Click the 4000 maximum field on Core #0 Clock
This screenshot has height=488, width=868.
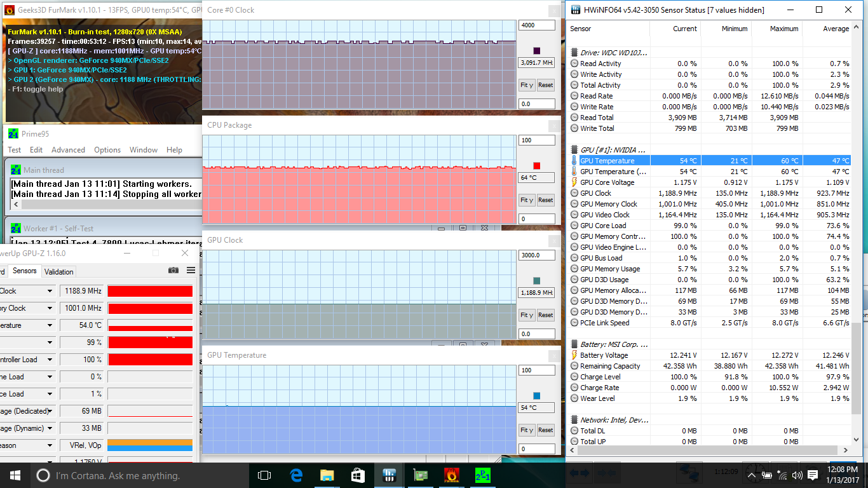tap(536, 25)
